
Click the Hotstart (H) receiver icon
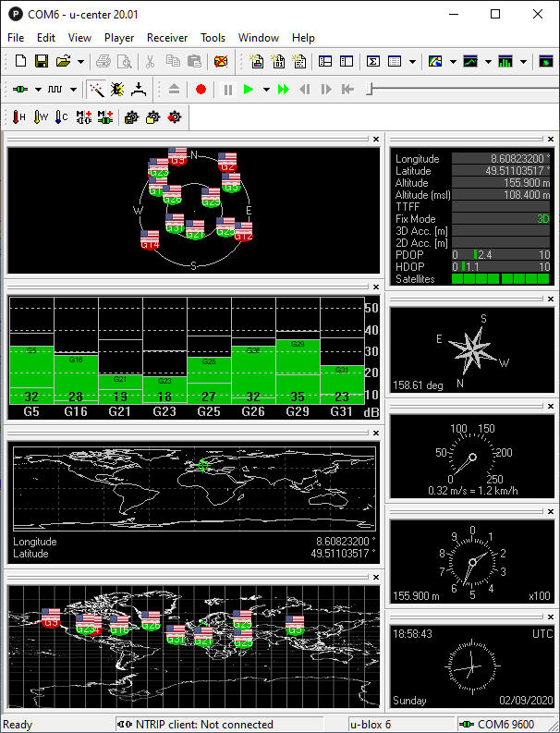pyautogui.click(x=19, y=117)
